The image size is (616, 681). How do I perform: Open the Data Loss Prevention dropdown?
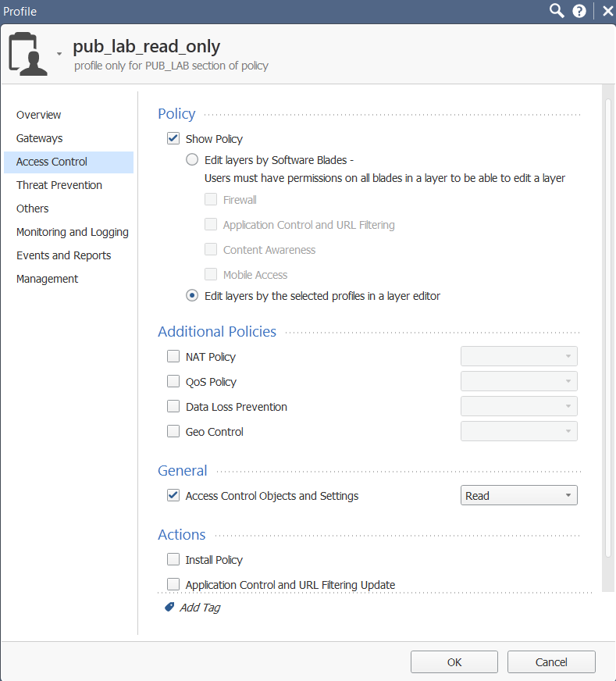(518, 407)
